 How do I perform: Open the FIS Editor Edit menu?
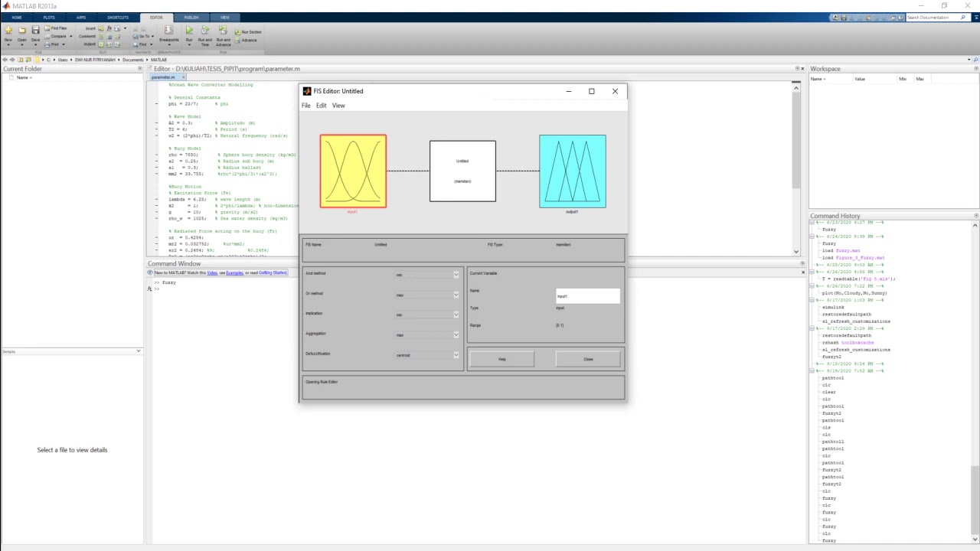[321, 106]
